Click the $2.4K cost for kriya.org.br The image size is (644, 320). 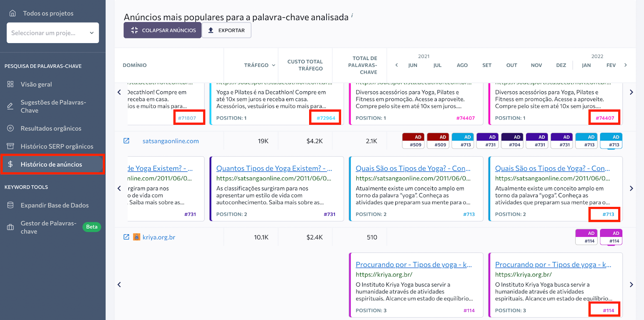tap(314, 237)
